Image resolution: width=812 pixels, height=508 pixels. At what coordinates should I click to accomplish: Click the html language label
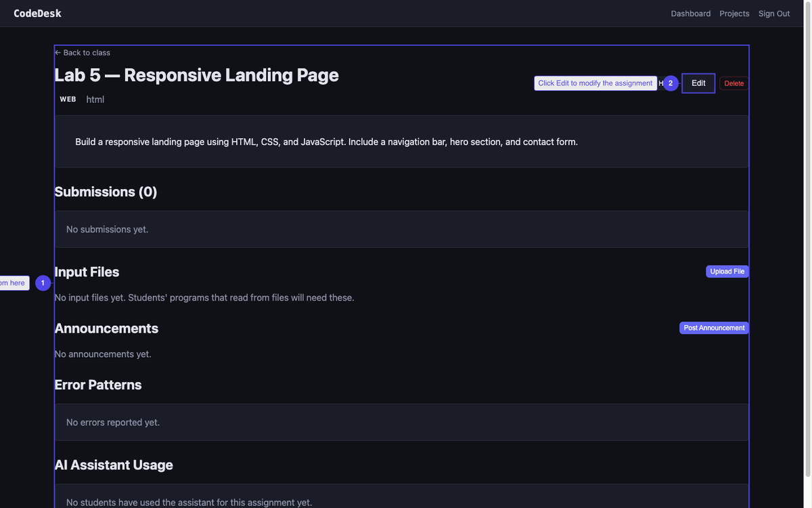(x=95, y=100)
